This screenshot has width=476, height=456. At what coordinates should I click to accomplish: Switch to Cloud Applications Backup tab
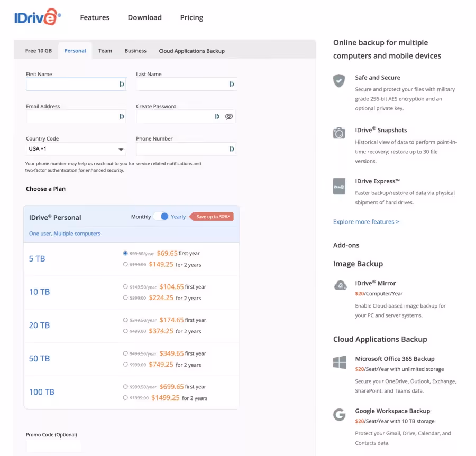pos(192,51)
